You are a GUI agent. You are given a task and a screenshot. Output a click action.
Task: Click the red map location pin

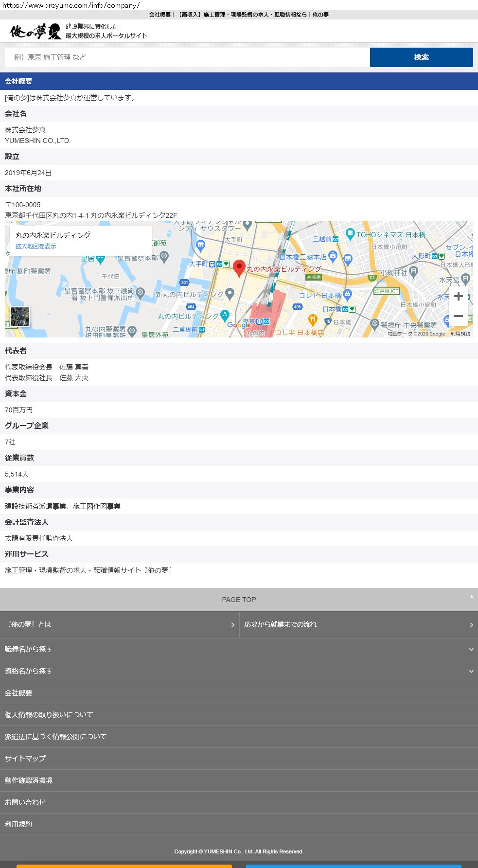[x=239, y=268]
